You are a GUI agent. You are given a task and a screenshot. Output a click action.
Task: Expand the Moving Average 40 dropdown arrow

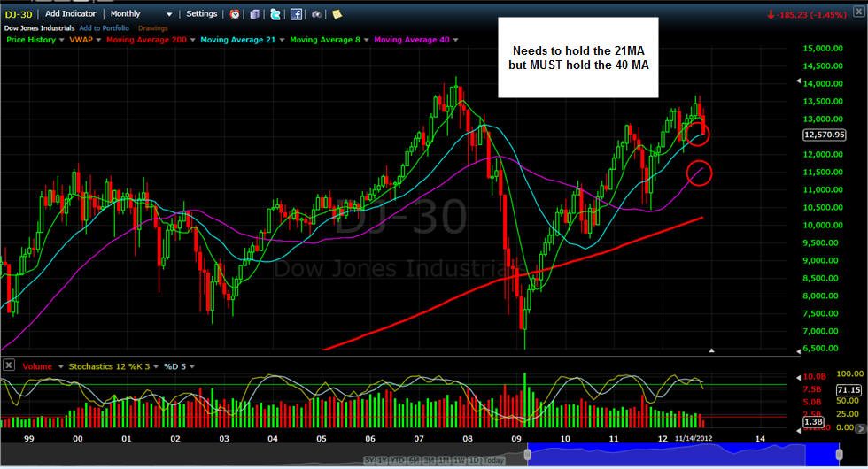(x=455, y=40)
